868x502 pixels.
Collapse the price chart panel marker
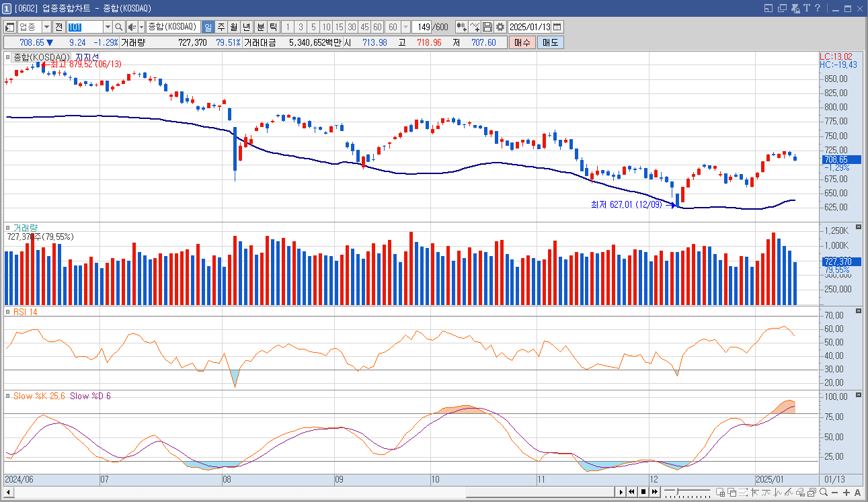pyautogui.click(x=7, y=57)
